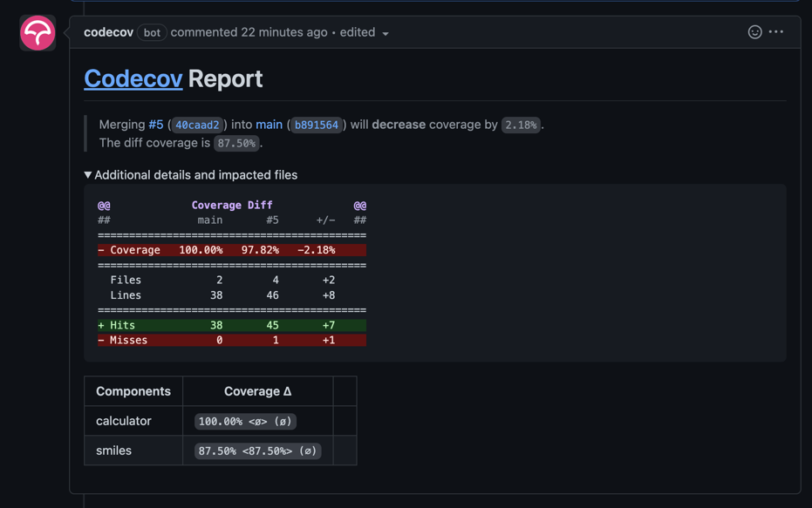Open the codecov author profile link
812x508 pixels.
[x=109, y=32]
